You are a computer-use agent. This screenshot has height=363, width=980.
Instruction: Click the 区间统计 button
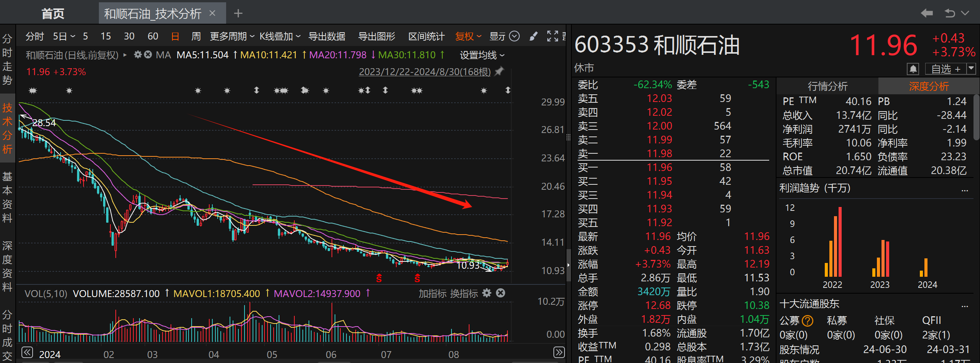point(427,36)
